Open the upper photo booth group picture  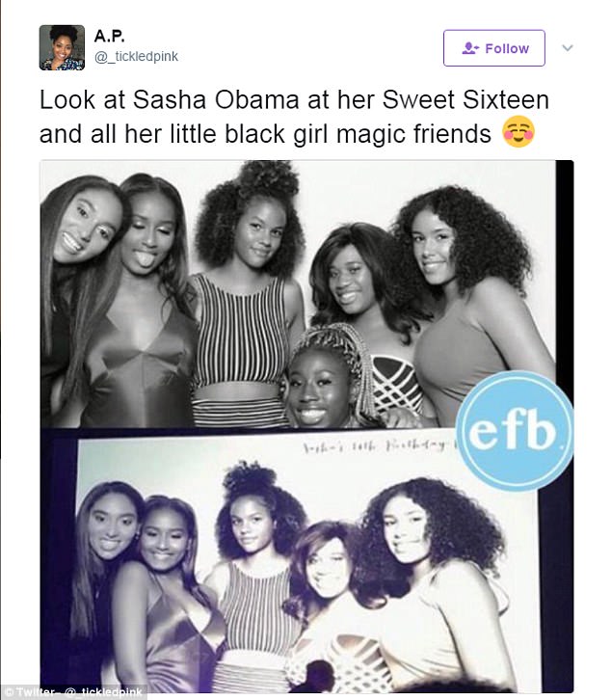point(298,294)
